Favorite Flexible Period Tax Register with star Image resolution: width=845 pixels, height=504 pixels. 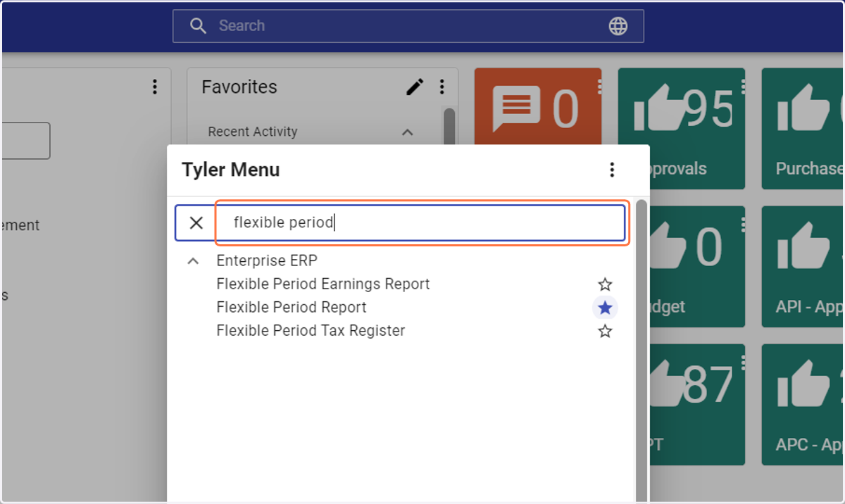coord(605,331)
